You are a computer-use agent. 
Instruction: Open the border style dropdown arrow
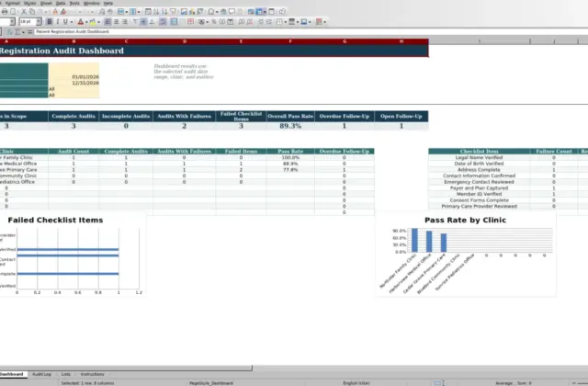click(298, 22)
